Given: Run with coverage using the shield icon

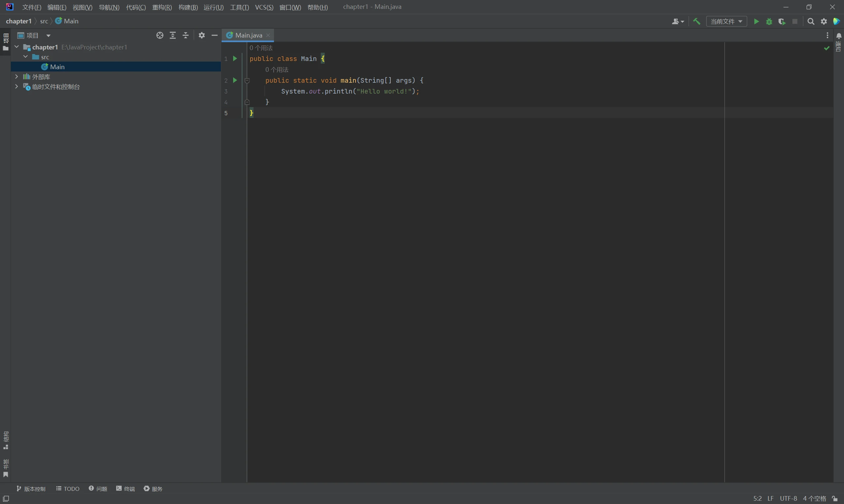Looking at the screenshot, I should pos(782,21).
